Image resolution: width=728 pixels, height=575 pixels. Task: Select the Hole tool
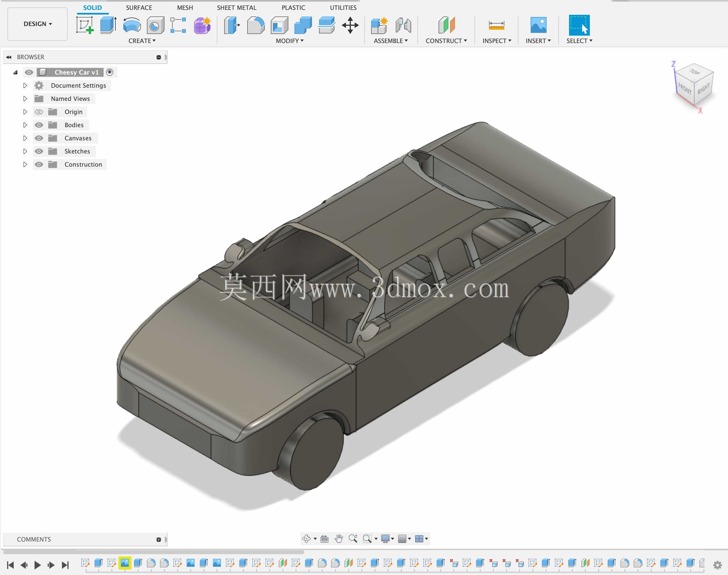(155, 25)
